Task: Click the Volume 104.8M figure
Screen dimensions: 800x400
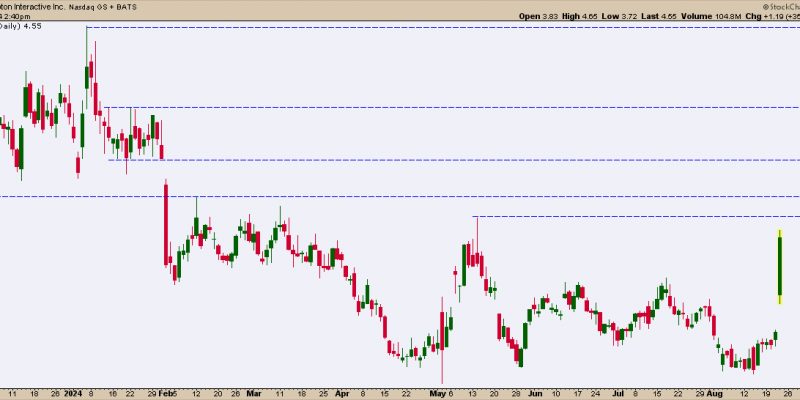Action: (711, 16)
